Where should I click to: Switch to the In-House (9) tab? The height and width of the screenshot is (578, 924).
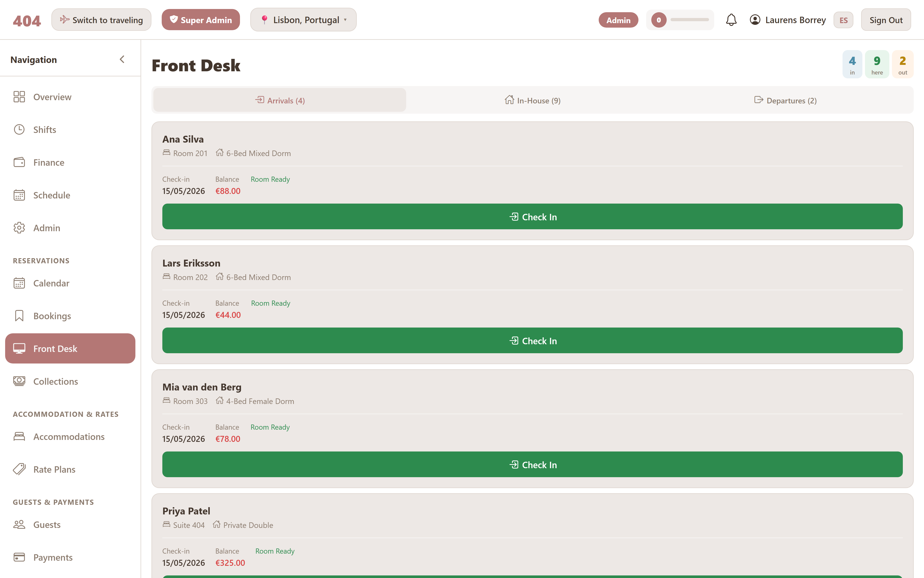click(533, 100)
